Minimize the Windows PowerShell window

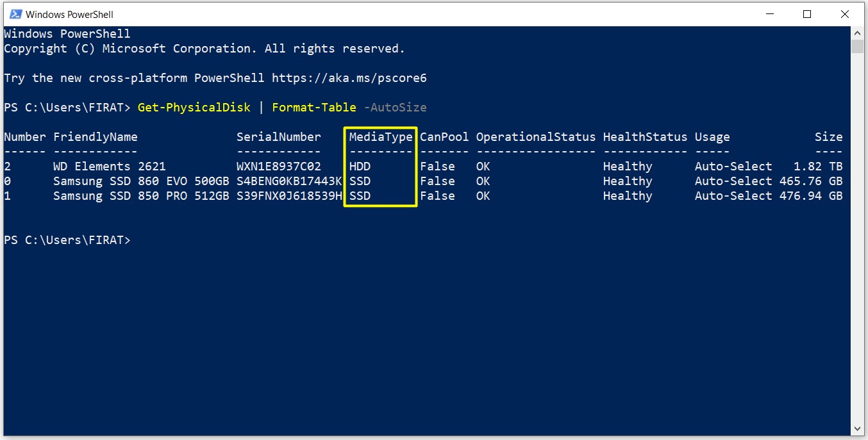tap(770, 14)
